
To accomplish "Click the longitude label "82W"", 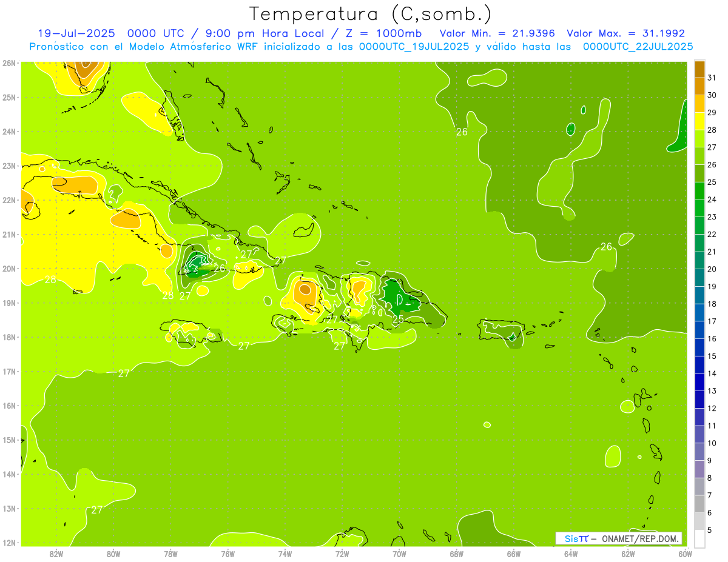I will coord(56,554).
